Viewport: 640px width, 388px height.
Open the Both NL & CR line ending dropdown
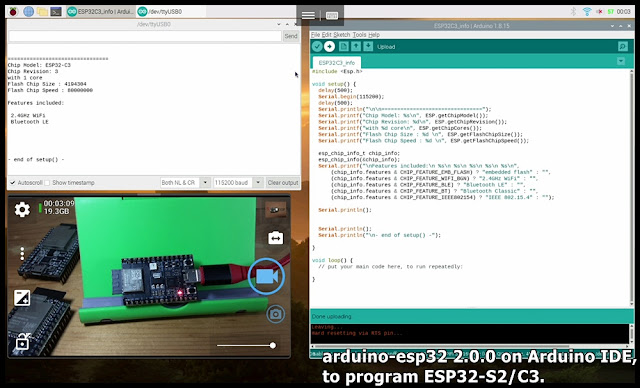pos(185,182)
